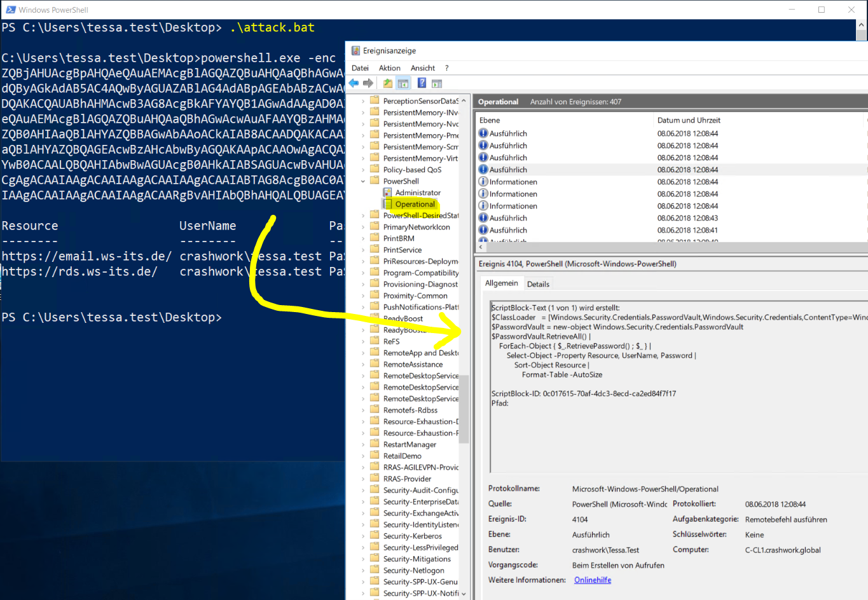Switch to the Details tab
Viewport: 868px width, 600px height.
[538, 284]
